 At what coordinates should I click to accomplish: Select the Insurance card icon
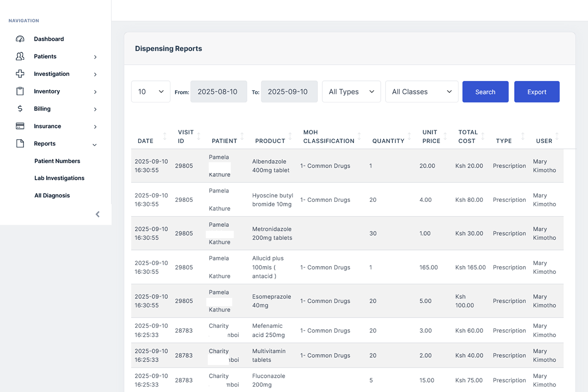[x=20, y=126]
